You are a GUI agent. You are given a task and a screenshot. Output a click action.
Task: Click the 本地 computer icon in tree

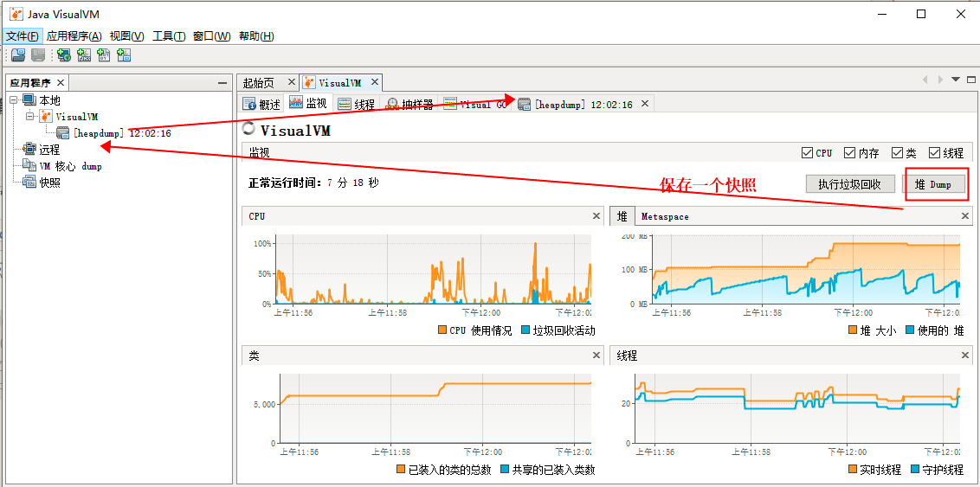(29, 100)
